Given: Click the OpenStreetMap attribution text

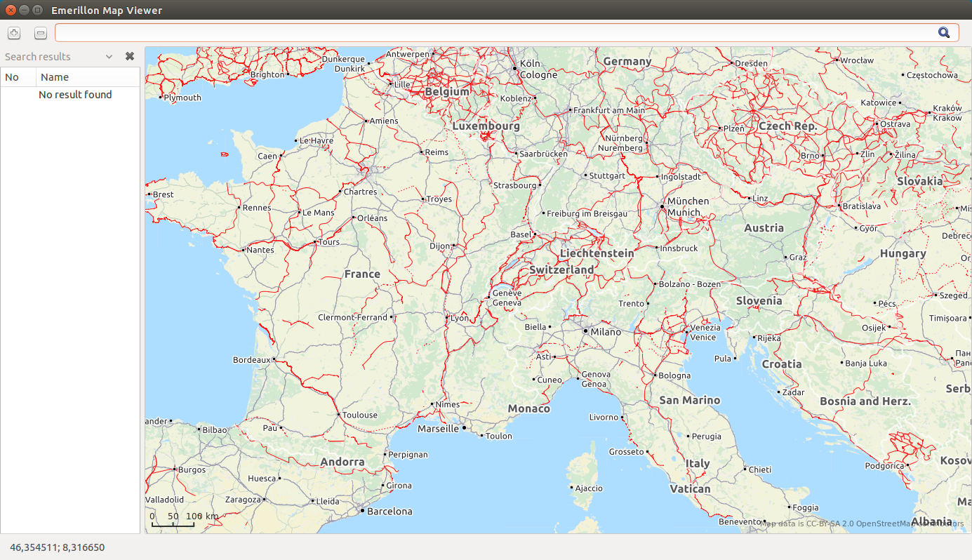Looking at the screenshot, I should pos(863,523).
